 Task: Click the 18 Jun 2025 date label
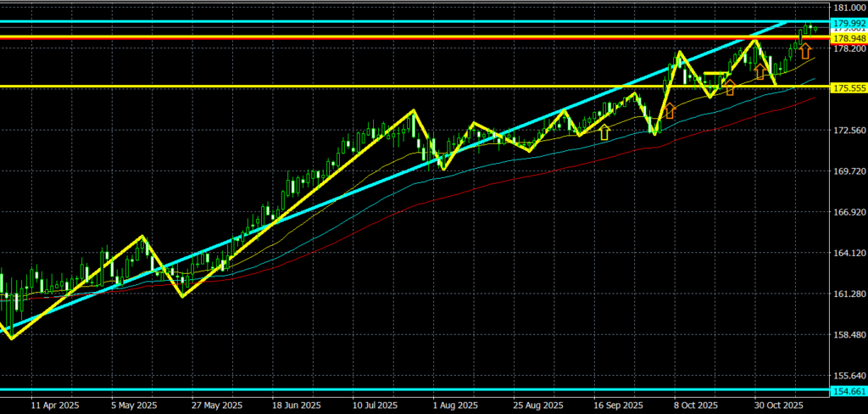[x=295, y=405]
